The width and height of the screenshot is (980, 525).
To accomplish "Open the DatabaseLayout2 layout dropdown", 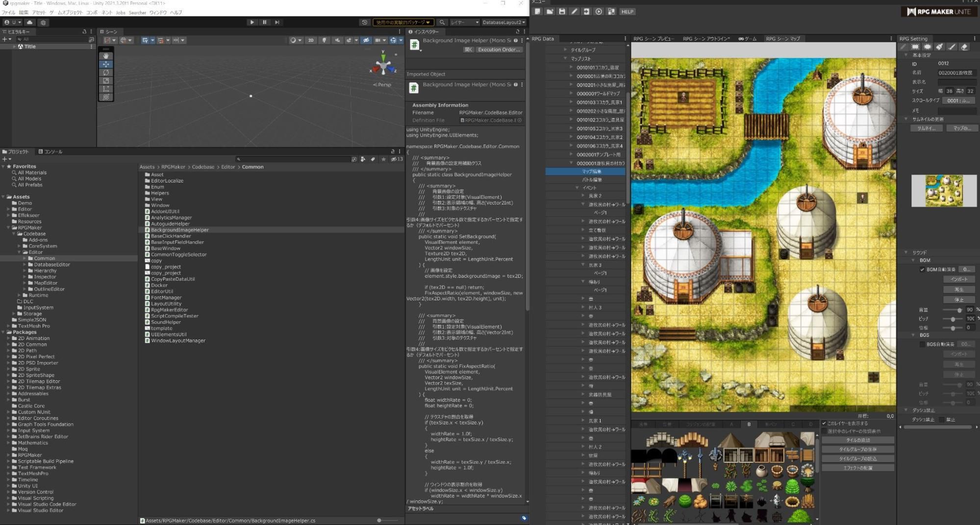I will pos(503,23).
